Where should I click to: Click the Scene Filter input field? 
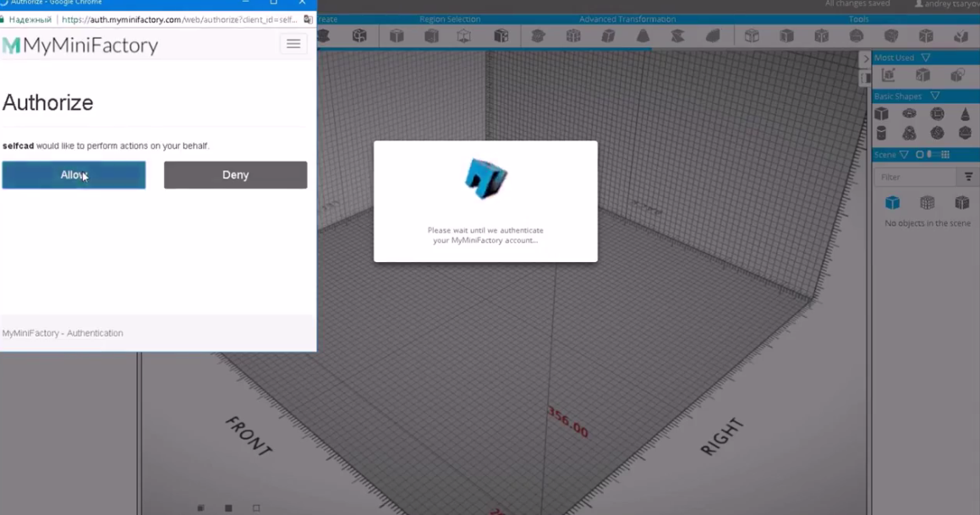pos(915,177)
